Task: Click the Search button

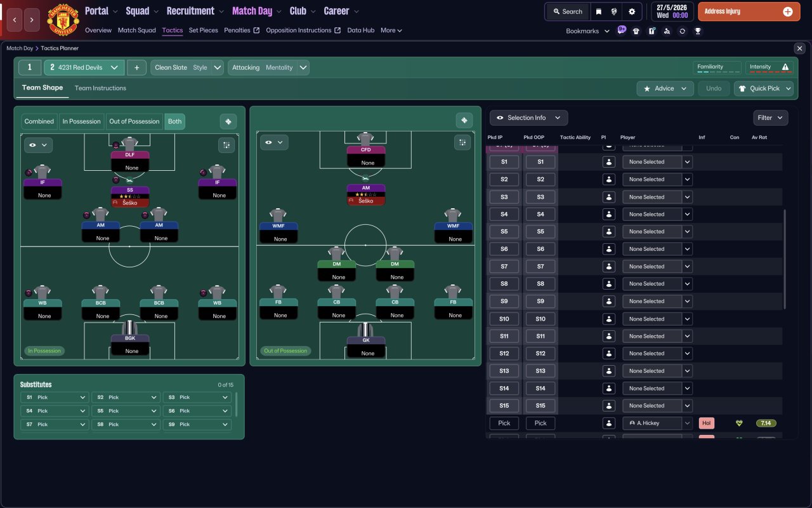Action: click(567, 11)
